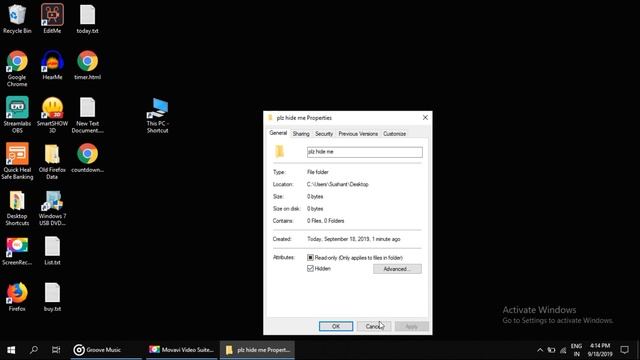Select the today.txt file icon
Viewport: 640px width, 360px height.
point(87,18)
